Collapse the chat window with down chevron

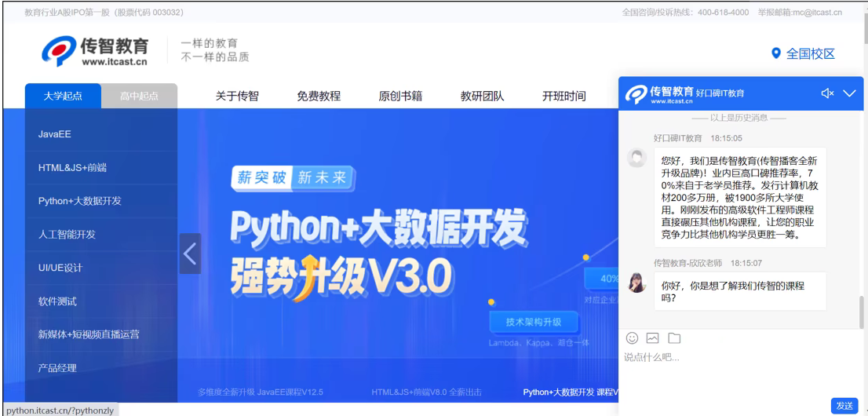pyautogui.click(x=849, y=93)
